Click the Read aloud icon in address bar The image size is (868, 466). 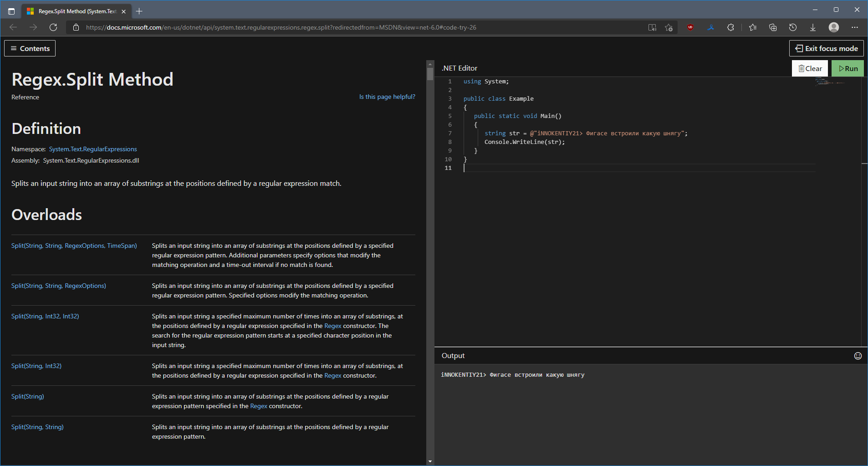point(652,27)
